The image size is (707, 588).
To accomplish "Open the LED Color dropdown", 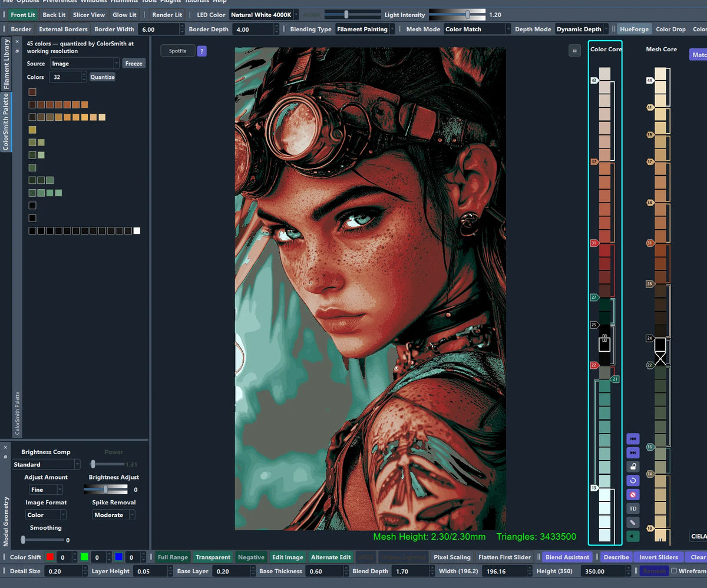I will coord(264,15).
